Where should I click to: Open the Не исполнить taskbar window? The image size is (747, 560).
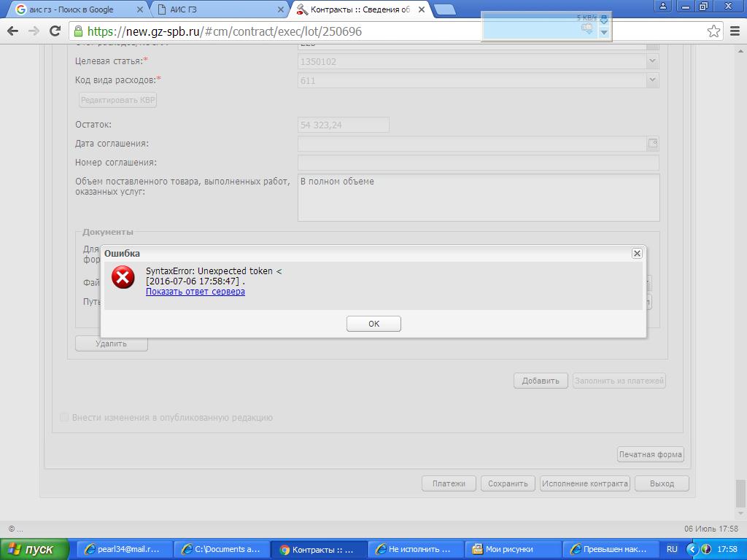click(416, 550)
